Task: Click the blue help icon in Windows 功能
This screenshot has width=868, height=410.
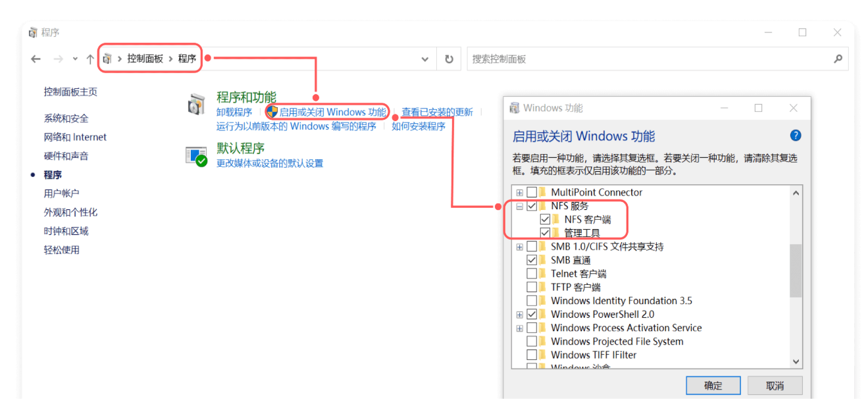Action: [796, 136]
